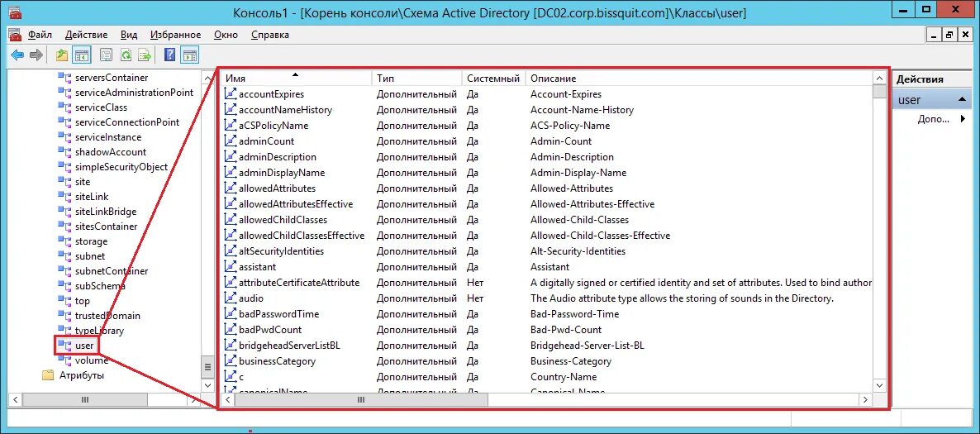This screenshot has width=980, height=434.
Task: Select sitesContainer in the tree
Action: (106, 227)
